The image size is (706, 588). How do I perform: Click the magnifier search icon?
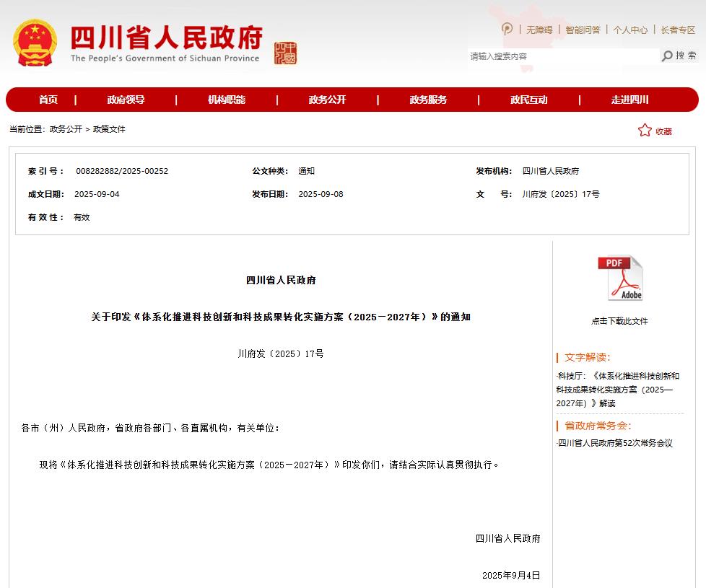tap(667, 56)
